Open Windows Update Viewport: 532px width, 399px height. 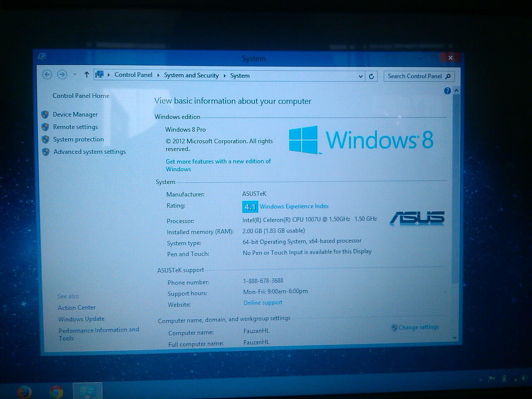coord(81,319)
